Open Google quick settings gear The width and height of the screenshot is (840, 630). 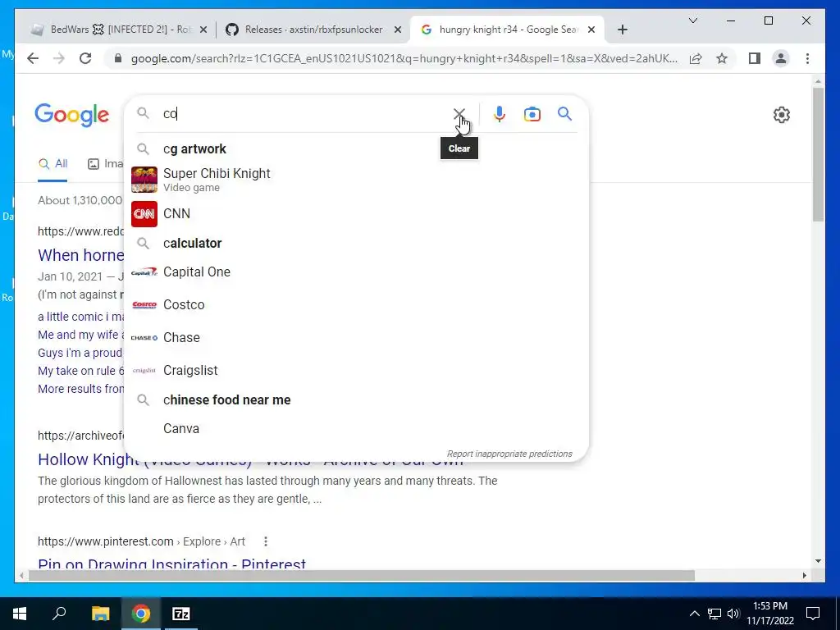coord(781,115)
